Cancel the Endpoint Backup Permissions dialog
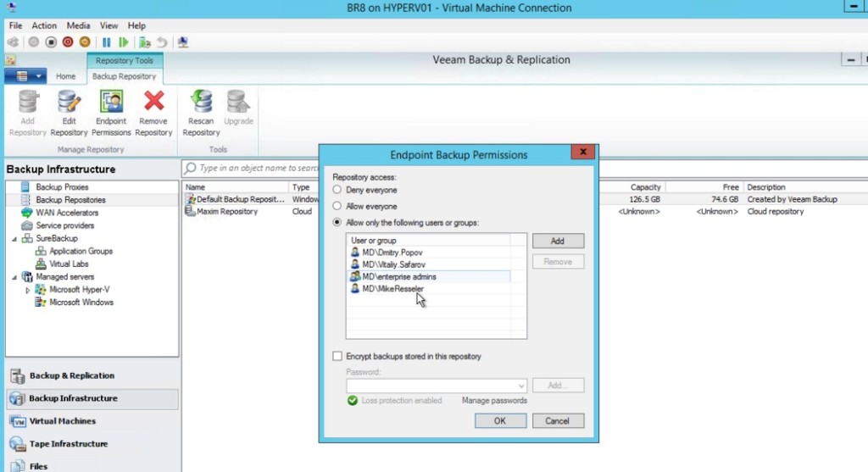Viewport: 868px width, 472px height. pos(557,420)
